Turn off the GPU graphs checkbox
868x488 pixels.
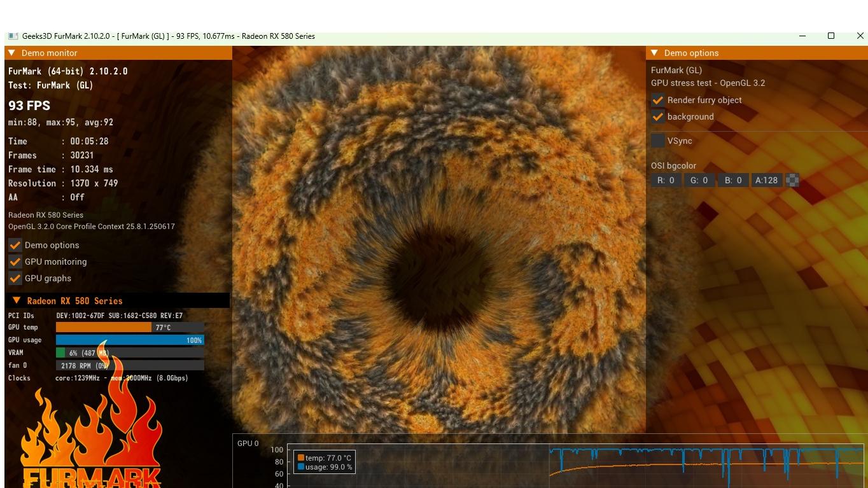point(15,278)
